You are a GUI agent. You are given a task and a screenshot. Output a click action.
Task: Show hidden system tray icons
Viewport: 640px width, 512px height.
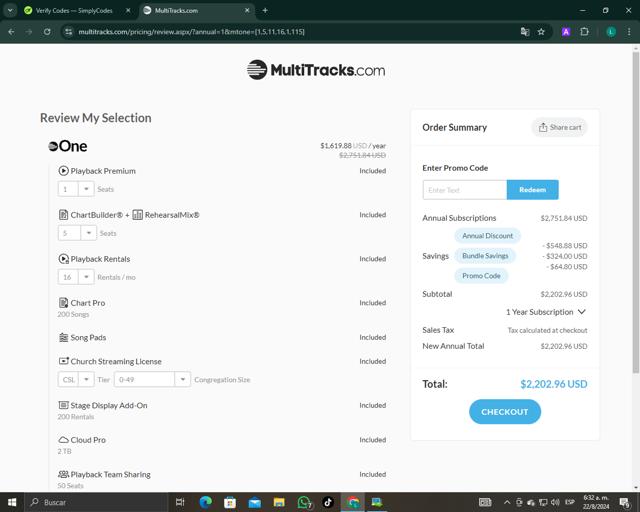coord(507,502)
